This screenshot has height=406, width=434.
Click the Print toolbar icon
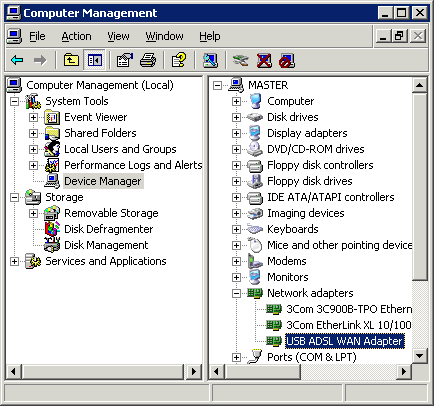(148, 60)
